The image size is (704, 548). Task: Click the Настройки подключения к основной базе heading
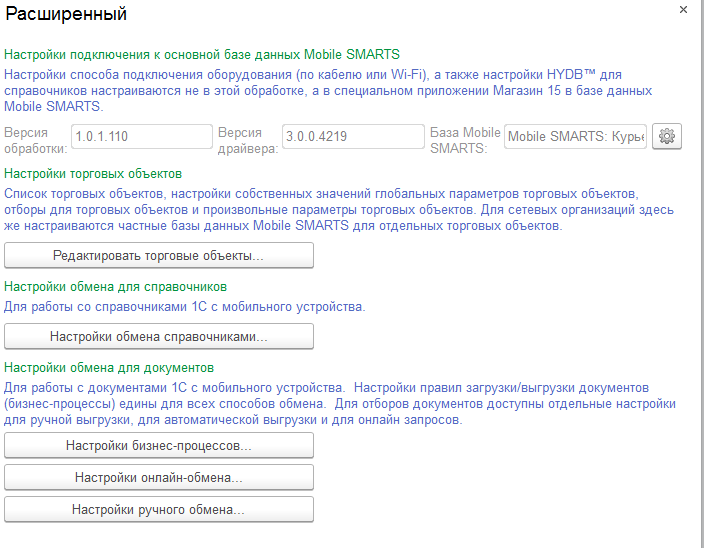pyautogui.click(x=202, y=55)
